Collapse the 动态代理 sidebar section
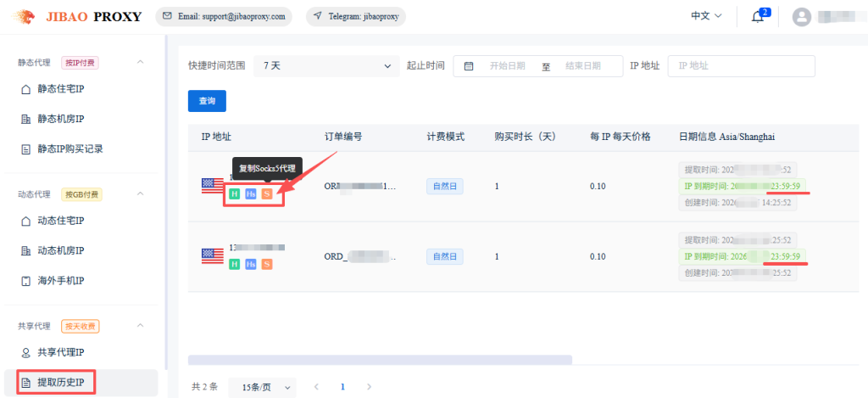Image resolution: width=868 pixels, height=398 pixels. tap(141, 194)
